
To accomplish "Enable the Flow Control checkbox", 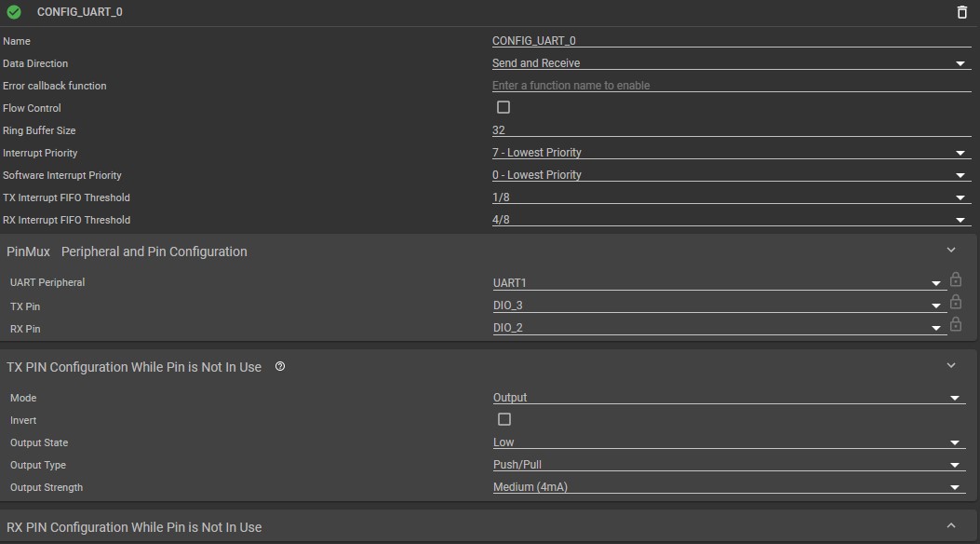I will 503,107.
